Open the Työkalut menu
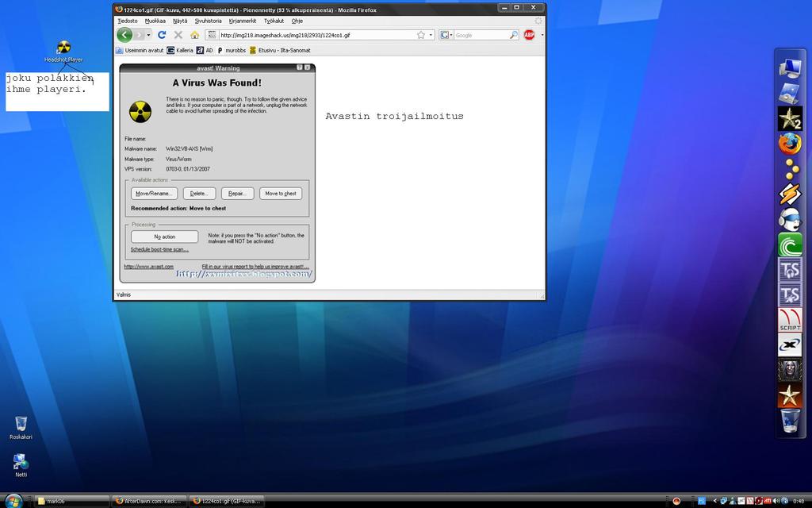Viewport: 812px width, 508px height. coord(274,21)
